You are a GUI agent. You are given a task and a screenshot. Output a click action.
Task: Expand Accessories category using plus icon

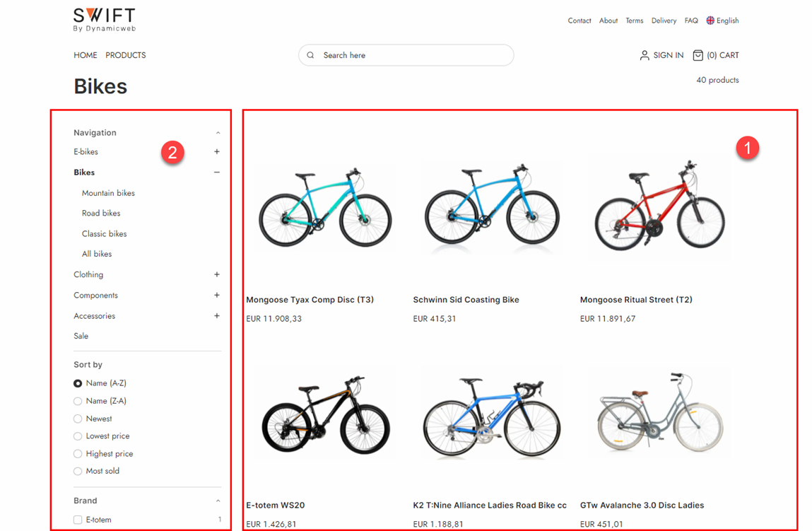coord(217,315)
